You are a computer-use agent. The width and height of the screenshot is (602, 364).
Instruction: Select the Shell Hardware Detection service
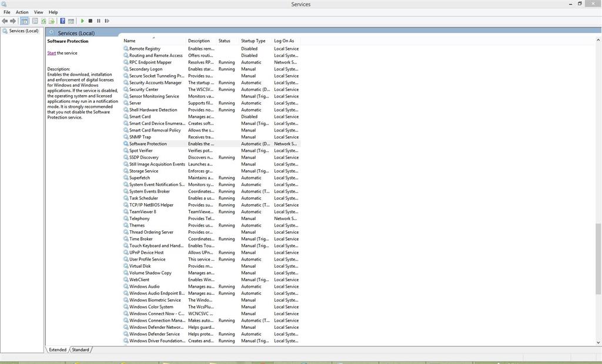point(211,110)
